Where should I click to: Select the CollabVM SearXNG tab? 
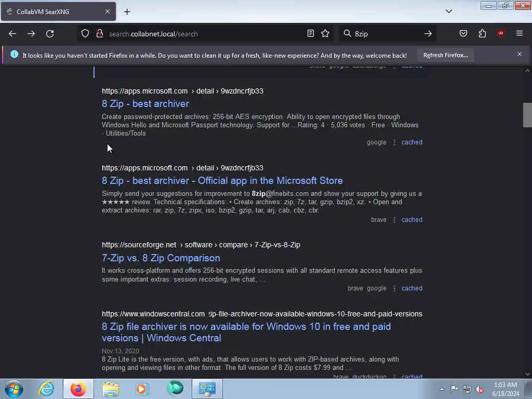[58, 11]
